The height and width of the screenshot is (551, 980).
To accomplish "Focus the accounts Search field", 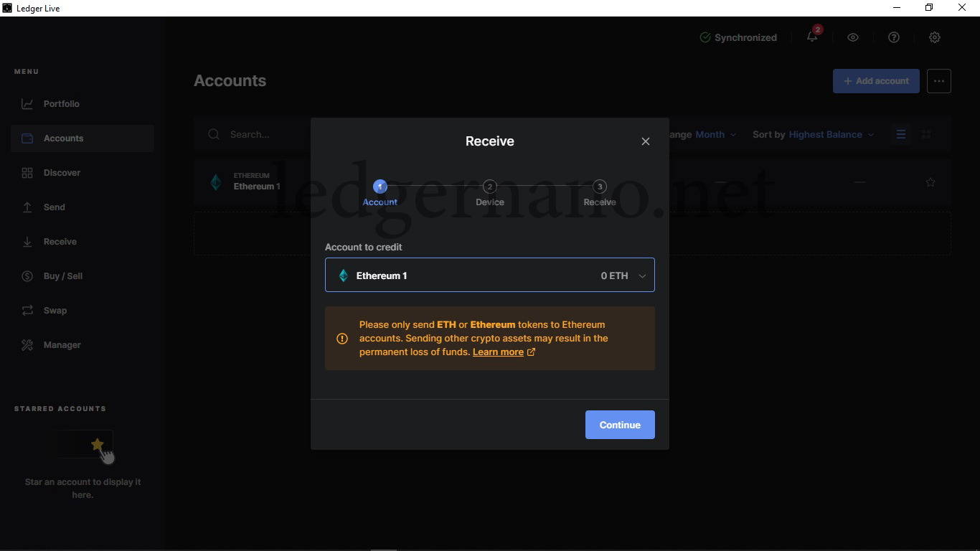I will click(249, 134).
